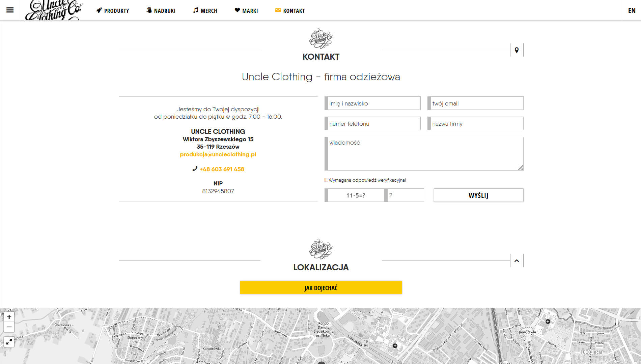Switch language to EN
This screenshot has height=364, width=641.
(x=632, y=10)
